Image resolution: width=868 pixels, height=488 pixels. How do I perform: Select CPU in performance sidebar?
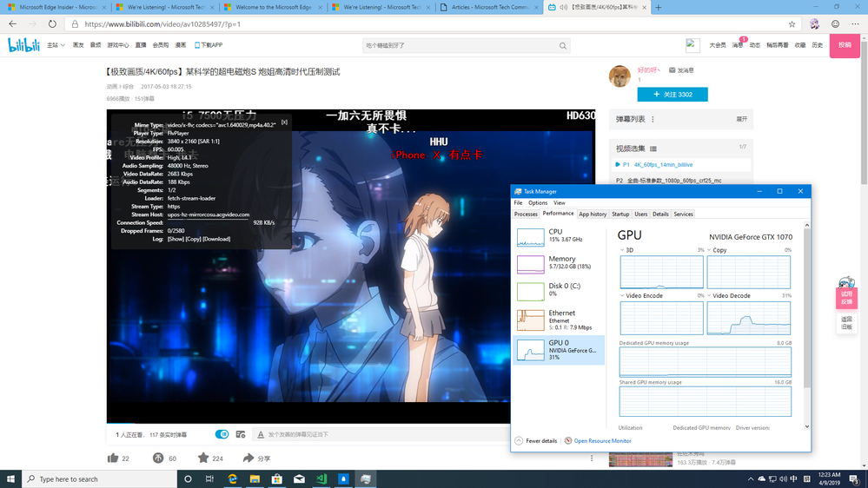click(x=559, y=236)
